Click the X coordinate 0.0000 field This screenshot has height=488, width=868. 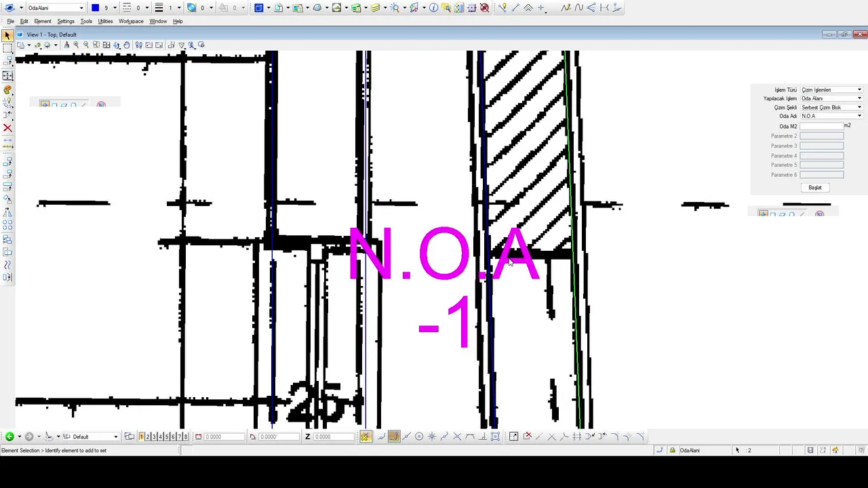click(x=224, y=436)
